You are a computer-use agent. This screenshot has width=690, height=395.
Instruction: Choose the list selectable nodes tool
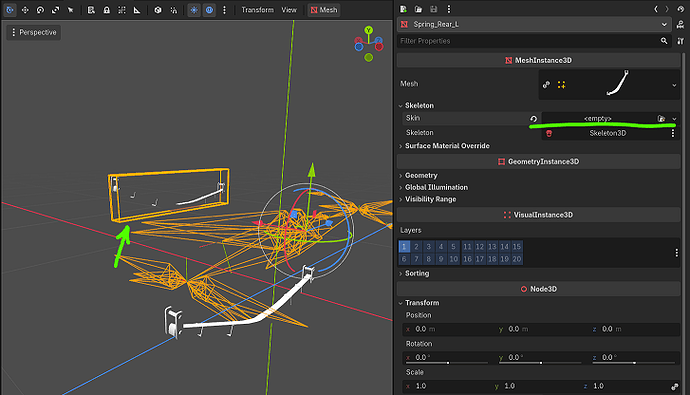click(91, 10)
